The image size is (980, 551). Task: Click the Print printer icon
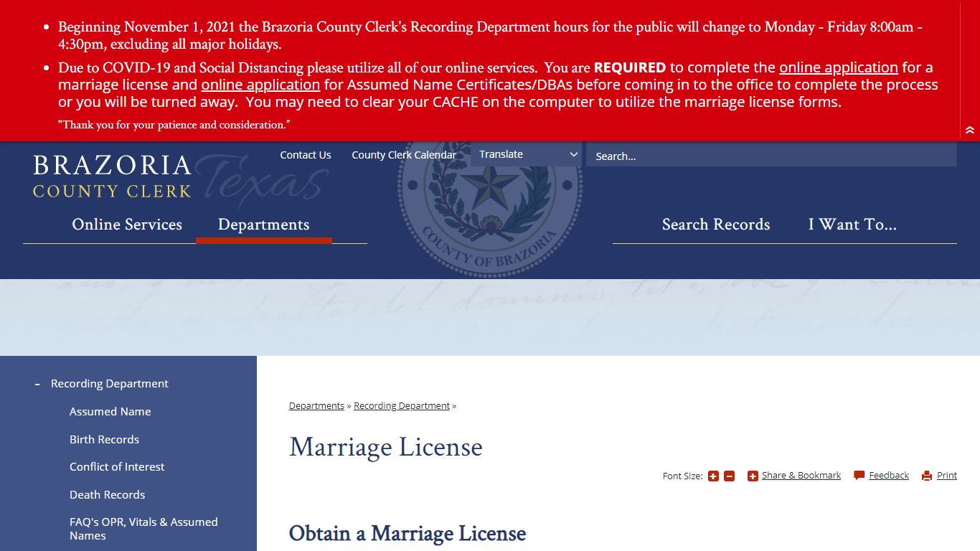(927, 476)
